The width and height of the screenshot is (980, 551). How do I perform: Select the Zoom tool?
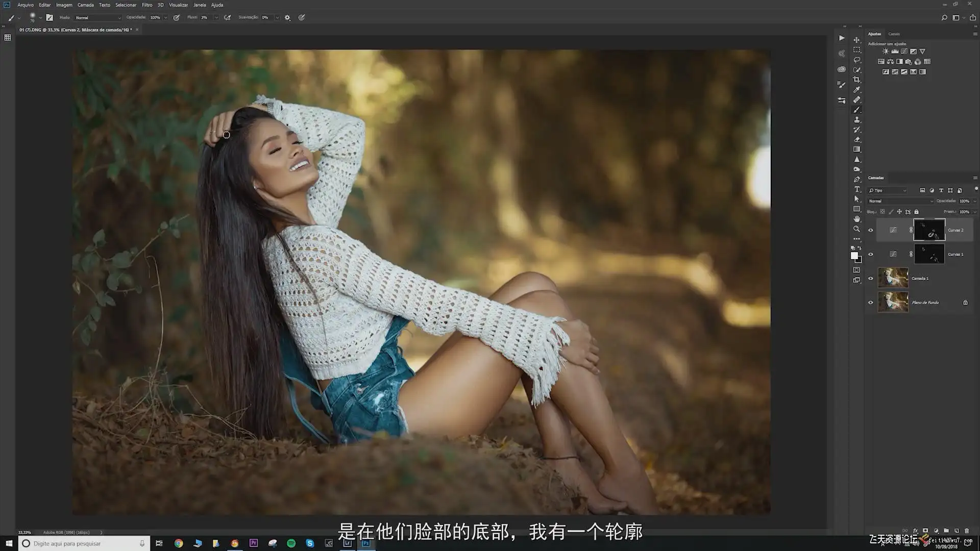coord(857,229)
